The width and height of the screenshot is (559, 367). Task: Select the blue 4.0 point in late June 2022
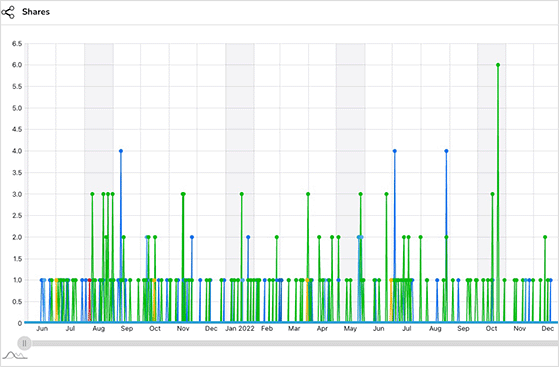pyautogui.click(x=395, y=151)
